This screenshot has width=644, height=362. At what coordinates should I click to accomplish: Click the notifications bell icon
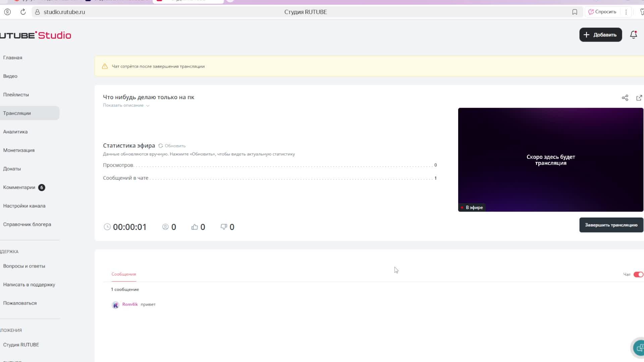coord(633,35)
